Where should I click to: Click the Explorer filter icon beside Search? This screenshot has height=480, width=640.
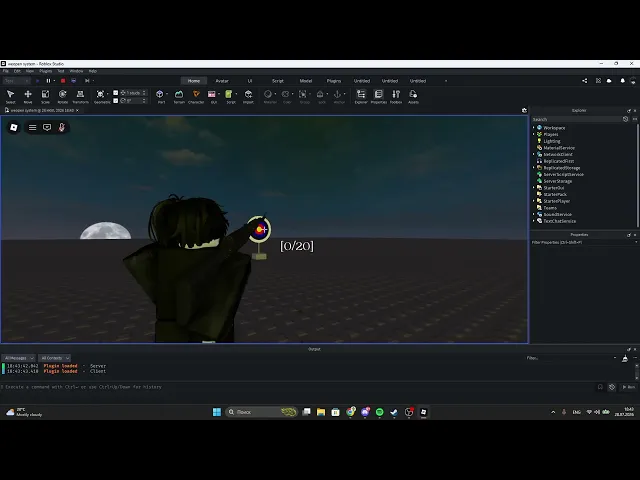(625, 119)
